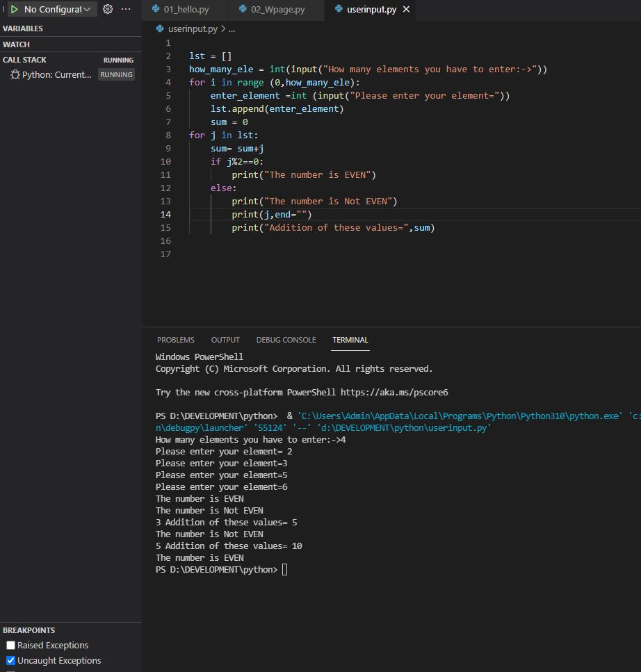Viewport: 641px width, 672px height.
Task: Click the Python icon on 01_hello.py tab
Action: pos(156,10)
